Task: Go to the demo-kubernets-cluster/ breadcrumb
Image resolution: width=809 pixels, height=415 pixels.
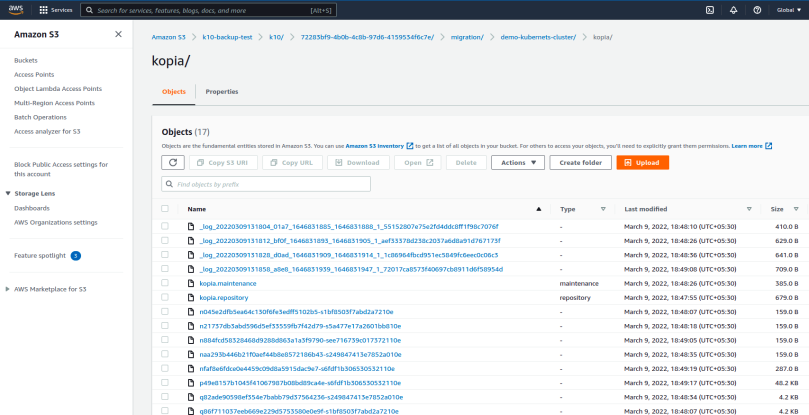Action: point(538,37)
